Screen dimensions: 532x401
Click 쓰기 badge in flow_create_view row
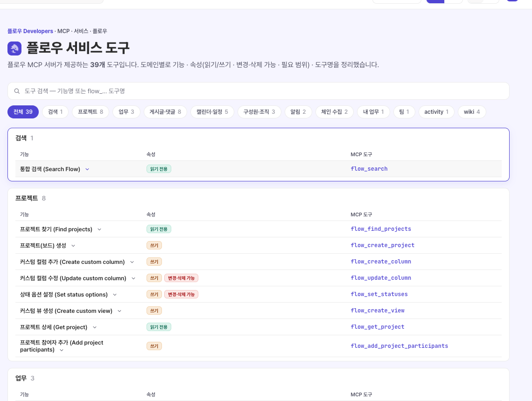(154, 311)
